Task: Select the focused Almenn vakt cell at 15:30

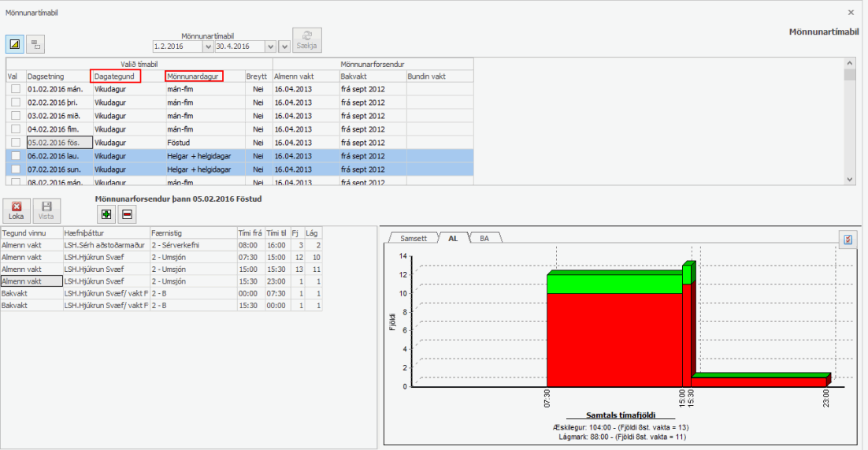Action: coord(31,281)
